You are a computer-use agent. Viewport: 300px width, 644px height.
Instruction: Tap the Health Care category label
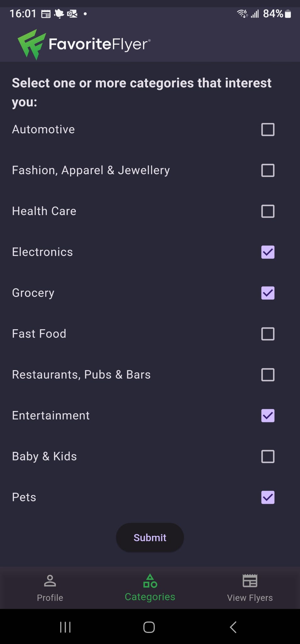pos(44,211)
